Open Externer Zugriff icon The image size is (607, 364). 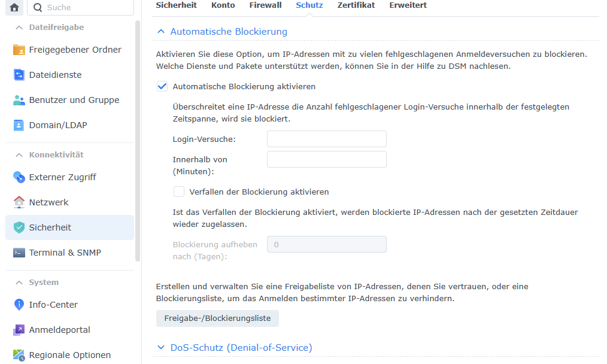click(x=19, y=177)
